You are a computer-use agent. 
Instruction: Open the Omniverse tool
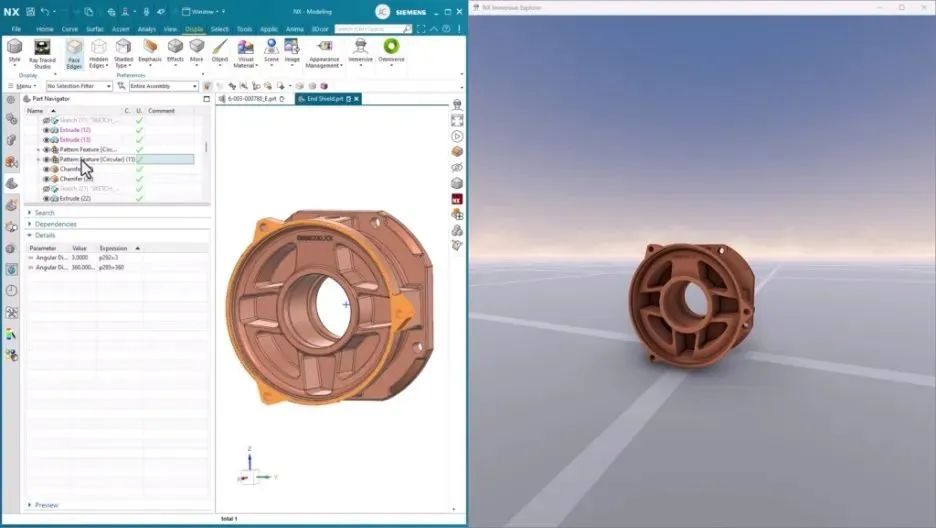point(391,51)
